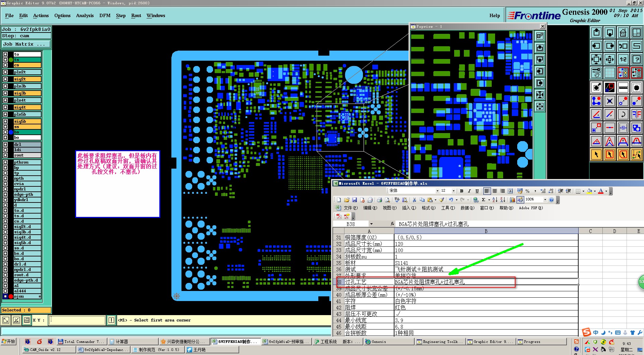The height and width of the screenshot is (355, 644).
Task: Switch to Engineering Toolkit taskbar item
Action: tap(440, 342)
